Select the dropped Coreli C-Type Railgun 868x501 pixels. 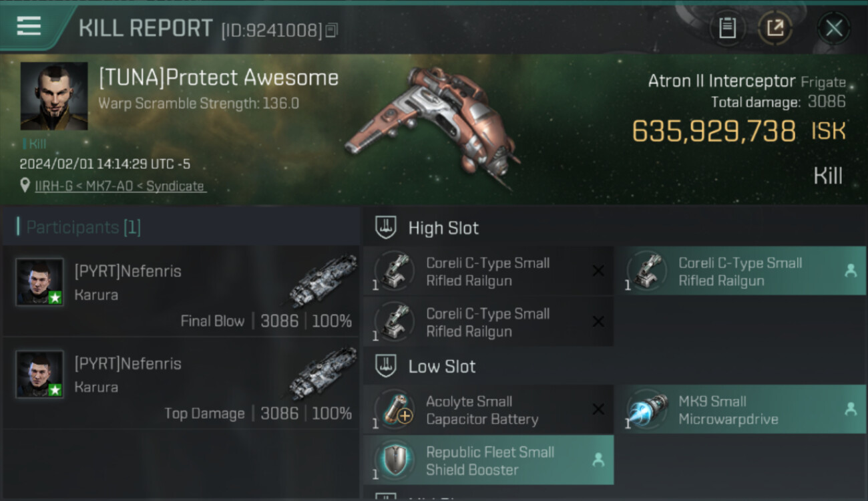(x=740, y=271)
